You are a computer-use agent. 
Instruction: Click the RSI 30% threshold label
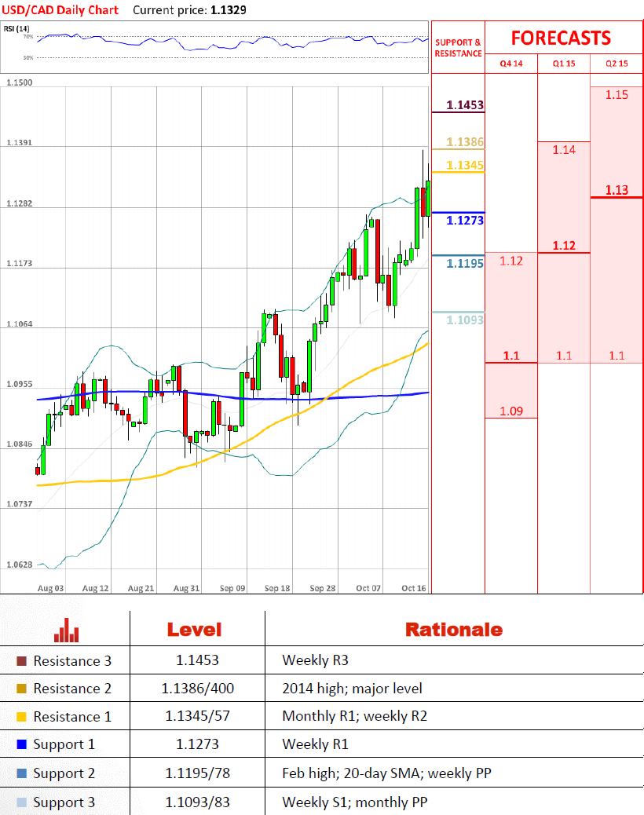[28, 57]
